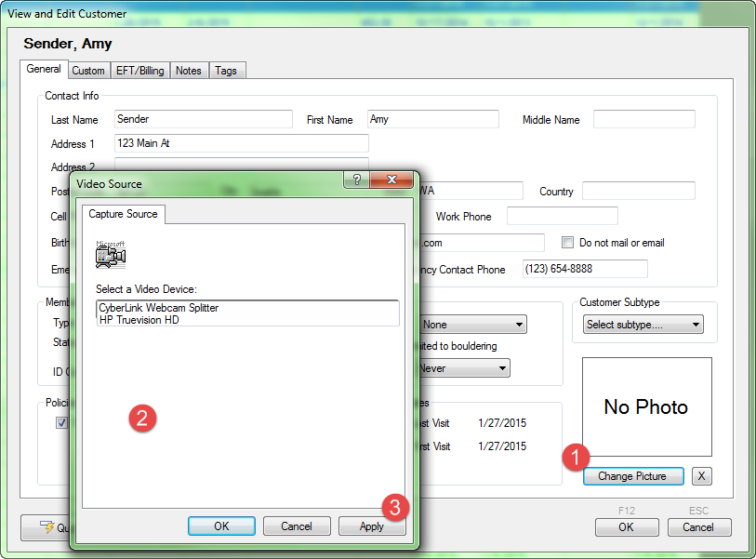This screenshot has height=559, width=756.
Task: Click OK in Video Source dialog
Action: 222,526
